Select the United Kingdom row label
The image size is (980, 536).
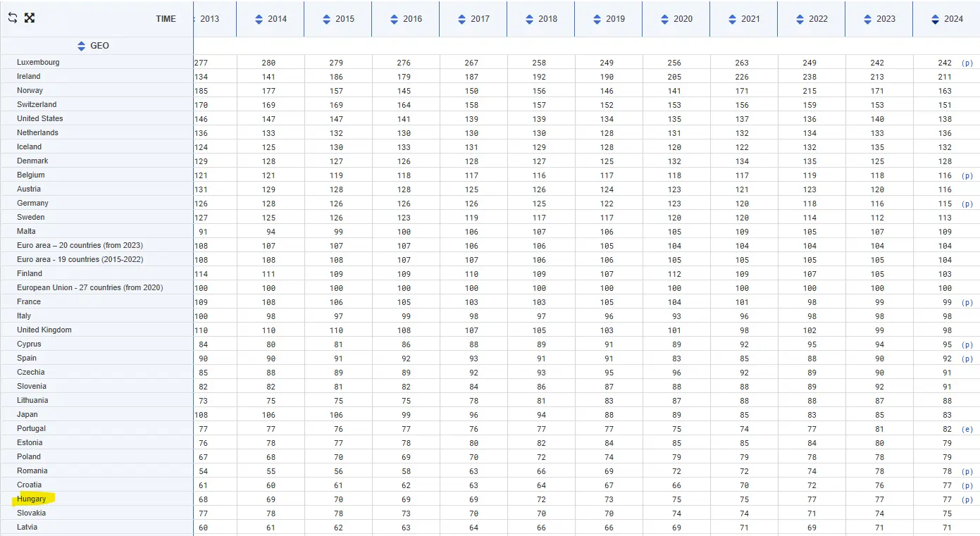(44, 330)
